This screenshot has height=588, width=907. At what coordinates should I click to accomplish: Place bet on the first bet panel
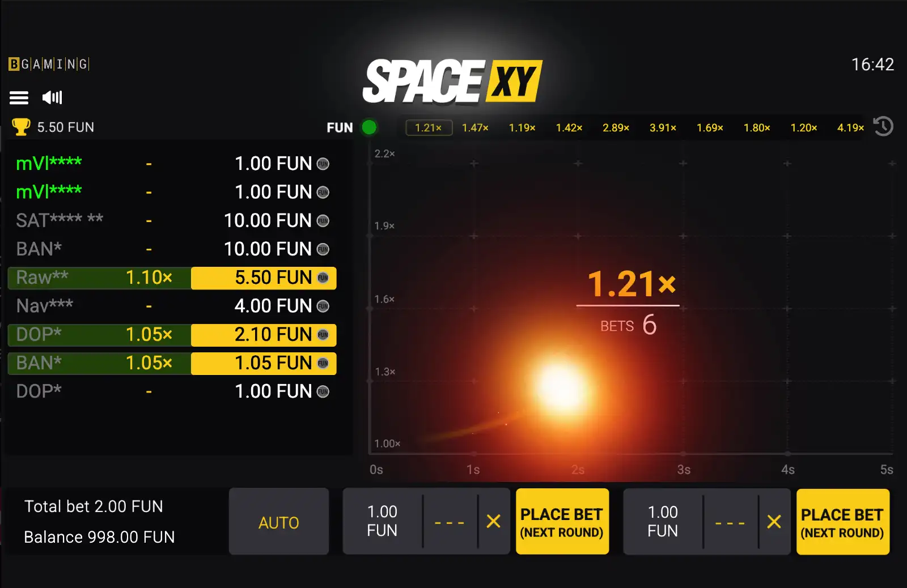click(562, 522)
